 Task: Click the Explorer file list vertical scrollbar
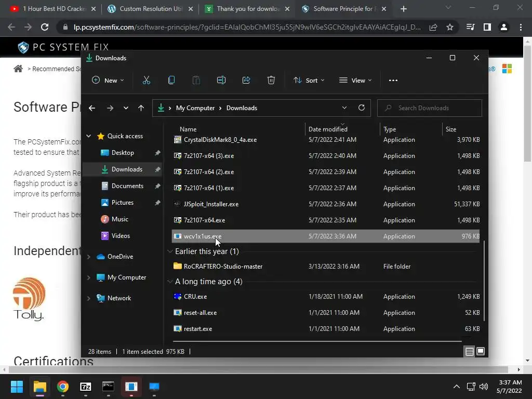click(484, 281)
